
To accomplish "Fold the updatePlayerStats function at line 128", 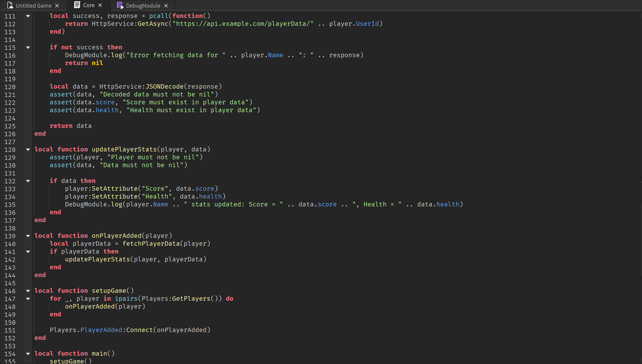I will (28, 150).
